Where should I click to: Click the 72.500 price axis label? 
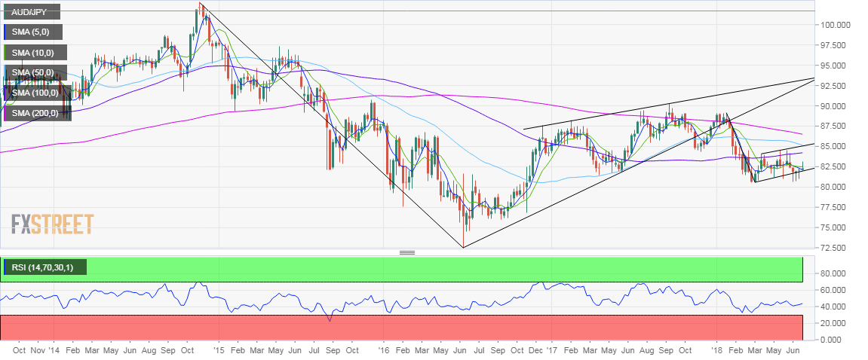click(835, 247)
